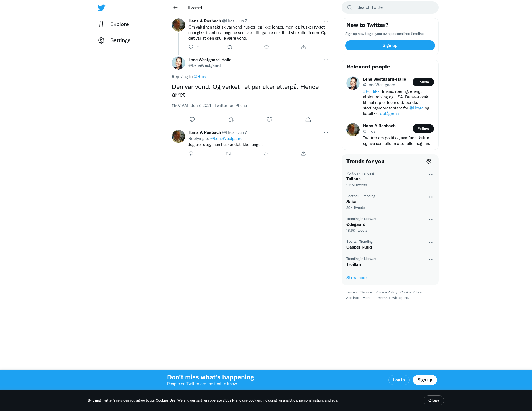
Task: Like the first Hans A Rosbach tweet
Action: pyautogui.click(x=267, y=47)
